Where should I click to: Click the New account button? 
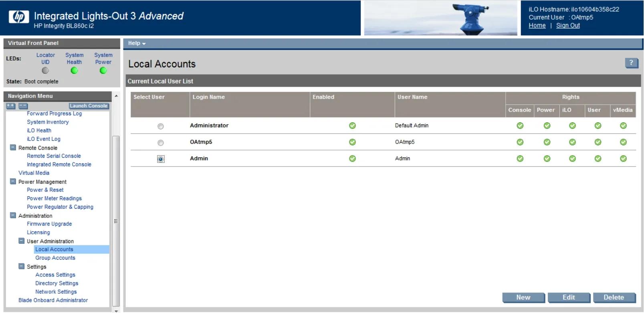click(523, 297)
